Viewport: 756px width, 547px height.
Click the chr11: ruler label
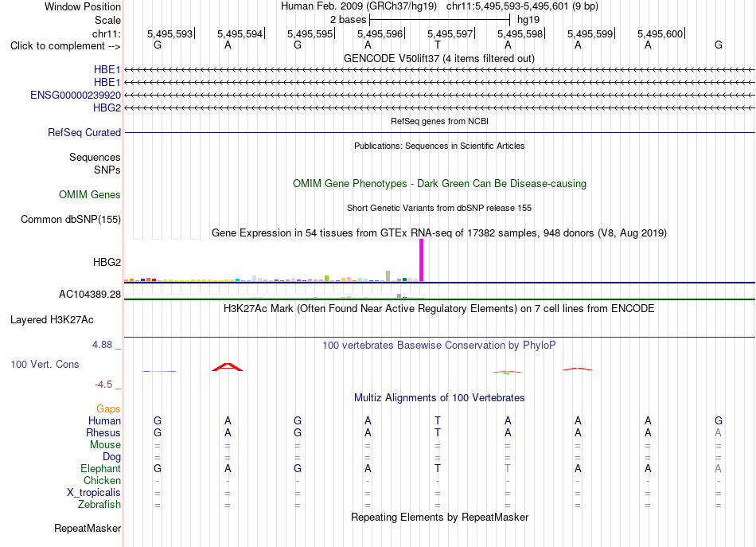(106, 33)
